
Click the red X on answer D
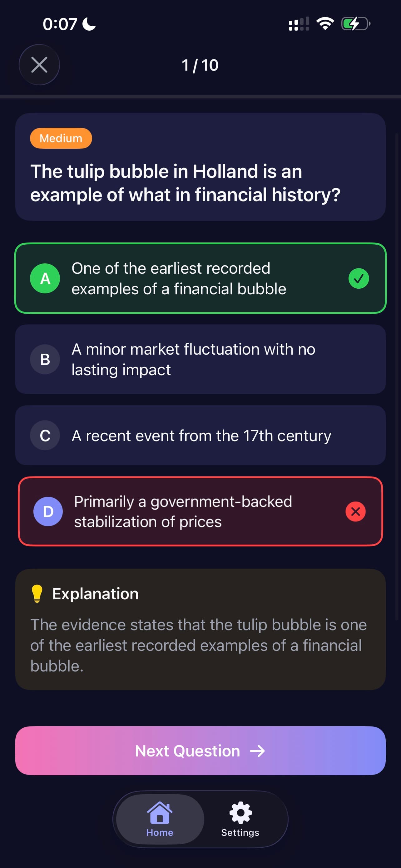(x=355, y=511)
